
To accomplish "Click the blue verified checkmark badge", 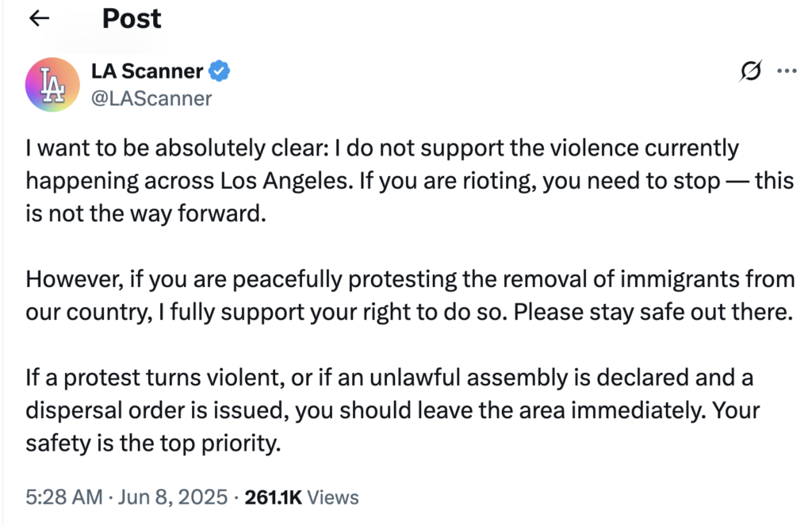I will click(219, 71).
